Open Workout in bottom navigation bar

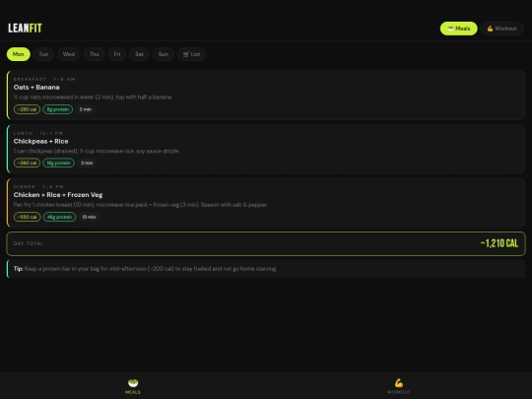(x=399, y=386)
